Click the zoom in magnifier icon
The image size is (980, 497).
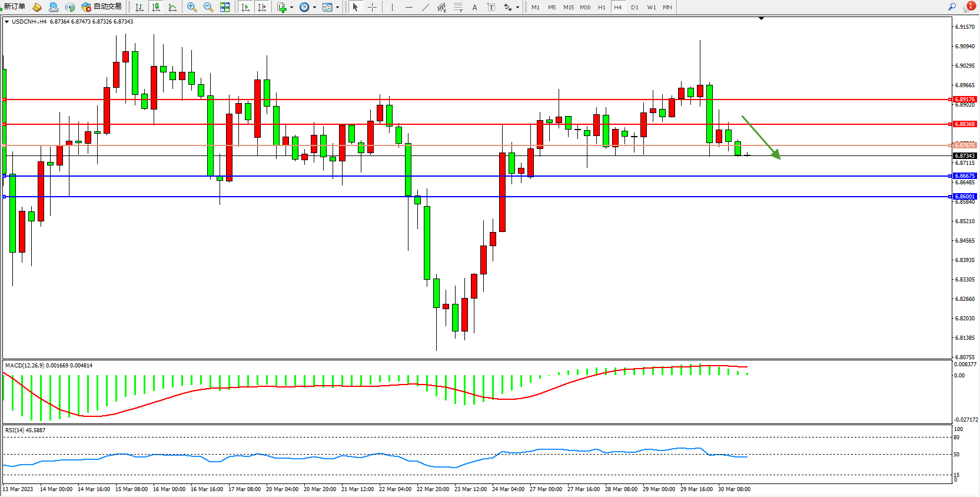pos(191,7)
